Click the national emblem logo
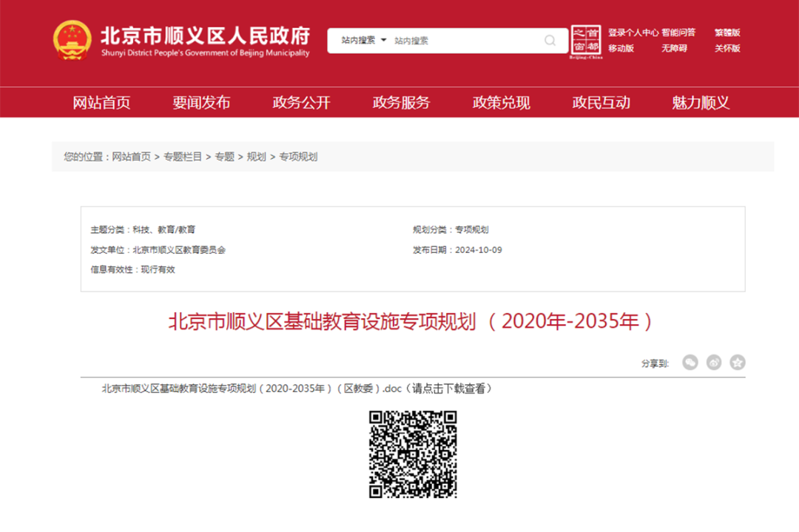This screenshot has height=532, width=799. pyautogui.click(x=73, y=40)
